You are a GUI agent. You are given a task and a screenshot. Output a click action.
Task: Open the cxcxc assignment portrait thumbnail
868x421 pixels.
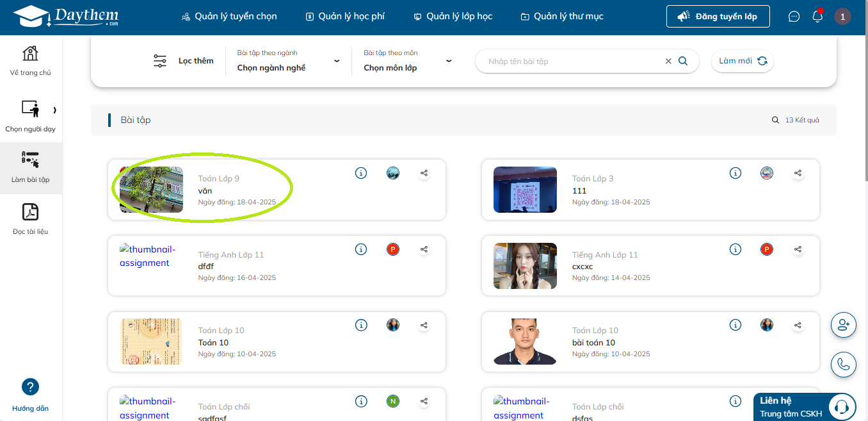(x=525, y=266)
